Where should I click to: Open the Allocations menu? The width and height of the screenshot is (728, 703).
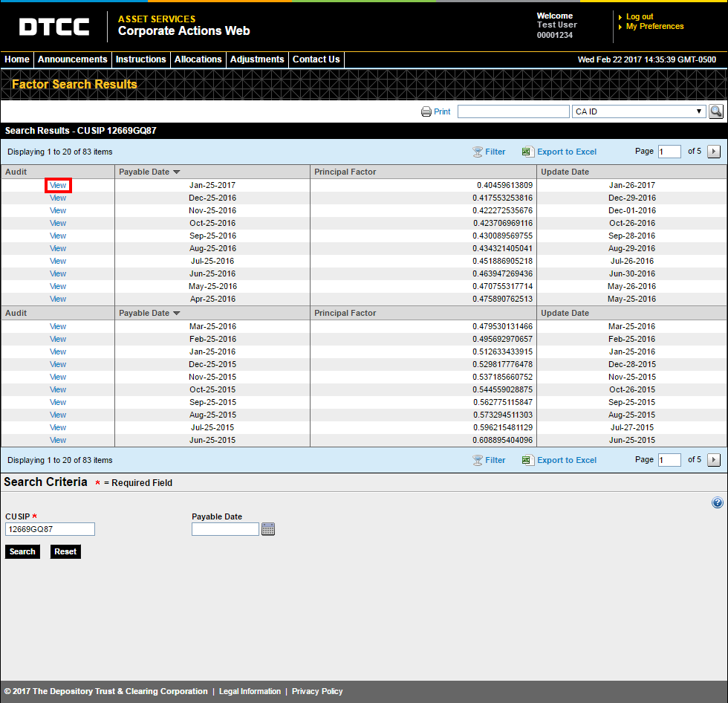click(x=198, y=59)
